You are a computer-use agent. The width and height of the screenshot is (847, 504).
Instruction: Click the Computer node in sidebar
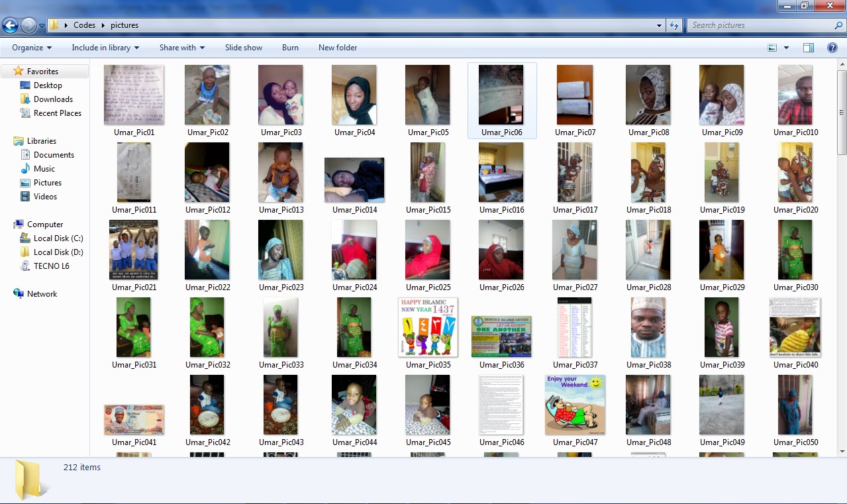38,225
